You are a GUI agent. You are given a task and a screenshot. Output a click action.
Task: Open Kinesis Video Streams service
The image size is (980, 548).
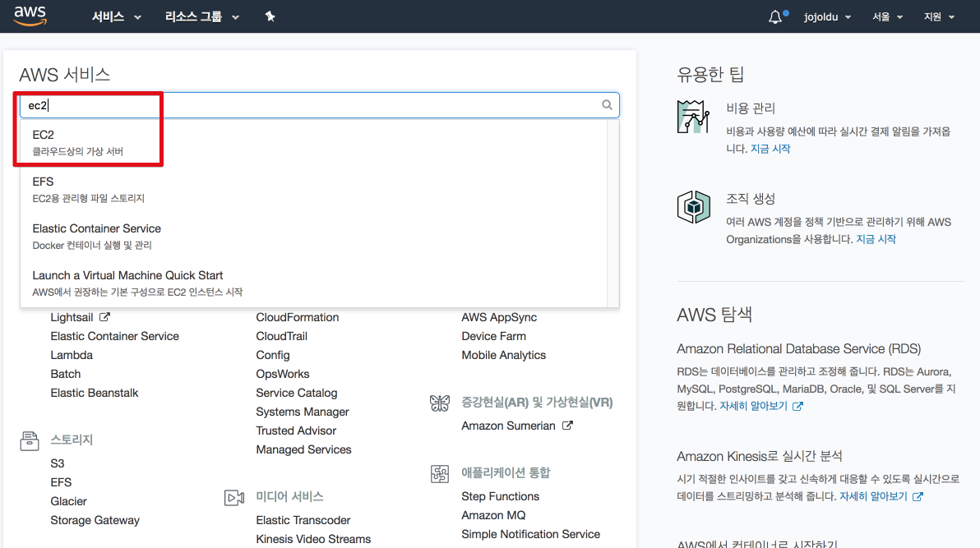coord(313,539)
